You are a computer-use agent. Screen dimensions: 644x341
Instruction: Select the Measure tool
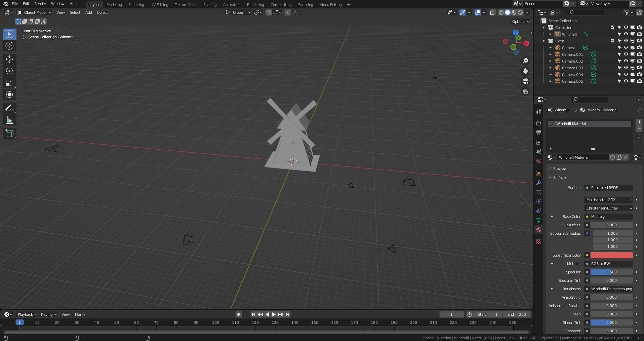point(9,120)
